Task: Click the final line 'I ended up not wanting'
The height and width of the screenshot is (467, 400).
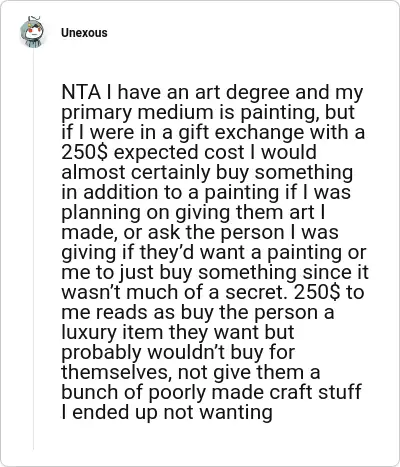Action: (167, 413)
